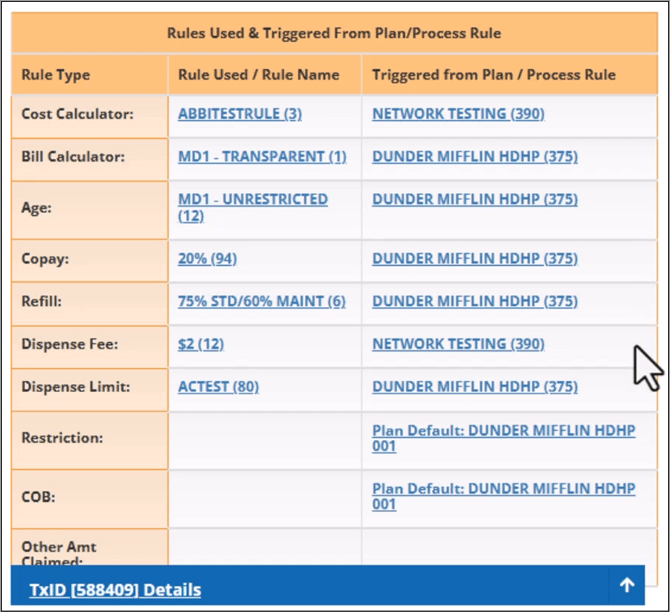
Task: Click NETWORK TESTING (390) in Dispense Fee row
Action: [458, 344]
